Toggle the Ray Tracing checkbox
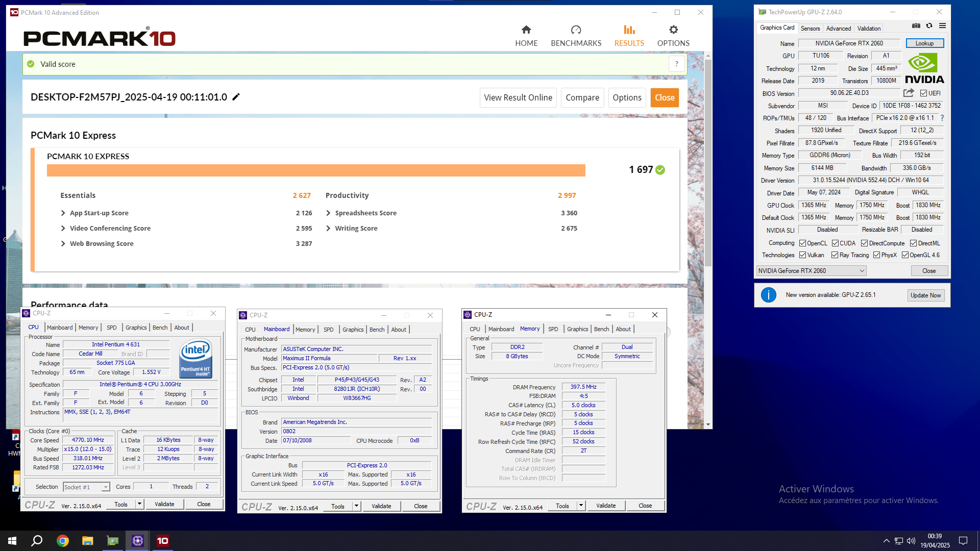 pyautogui.click(x=835, y=255)
